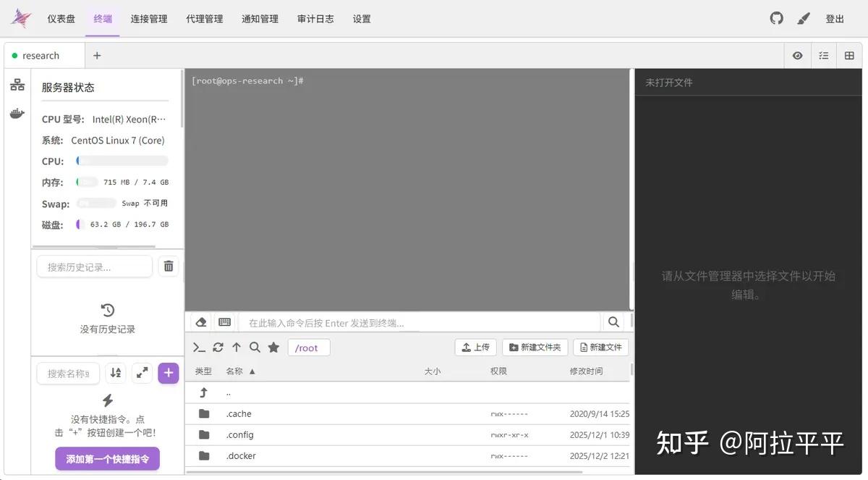Add quick command with purple plus button
This screenshot has height=480, width=868.
click(169, 373)
